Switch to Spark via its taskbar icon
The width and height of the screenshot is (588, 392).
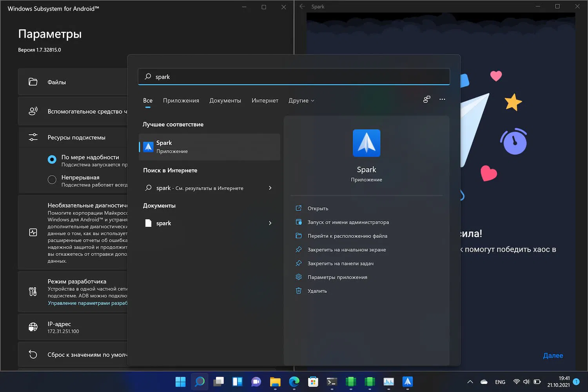coord(408,381)
